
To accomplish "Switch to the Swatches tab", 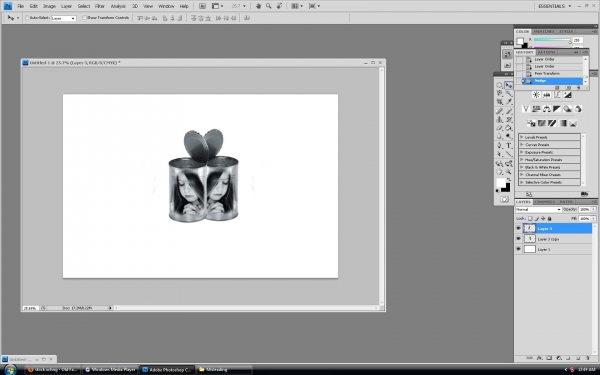I will click(544, 31).
